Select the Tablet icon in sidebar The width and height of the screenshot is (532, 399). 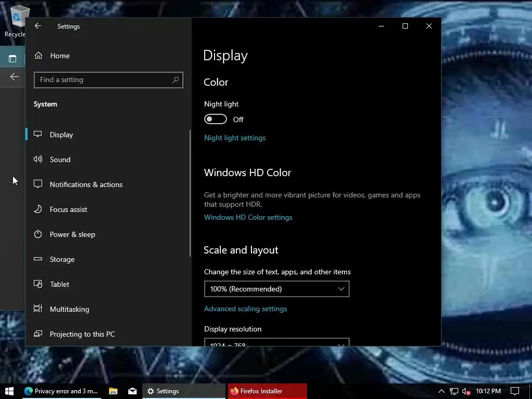pyautogui.click(x=37, y=284)
